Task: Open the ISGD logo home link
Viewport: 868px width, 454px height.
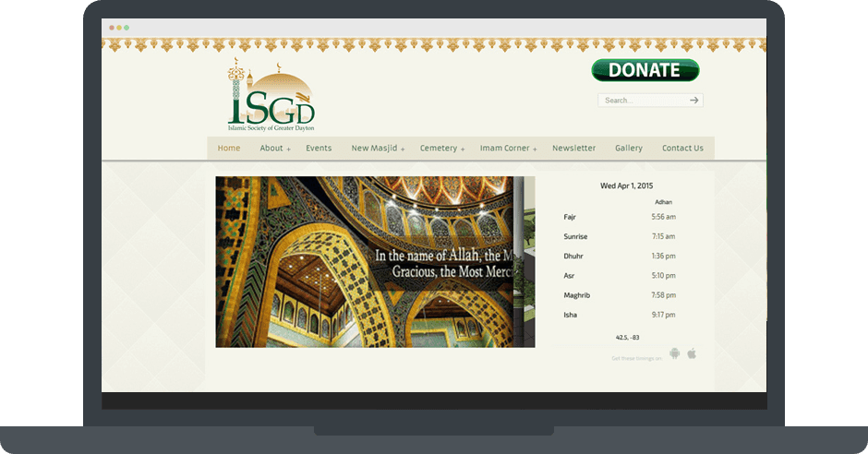Action: [271, 94]
